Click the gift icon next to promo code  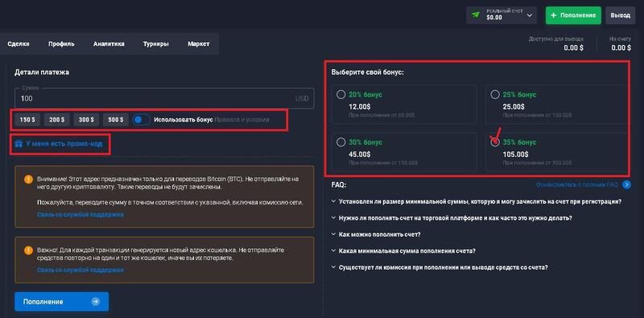(19, 144)
